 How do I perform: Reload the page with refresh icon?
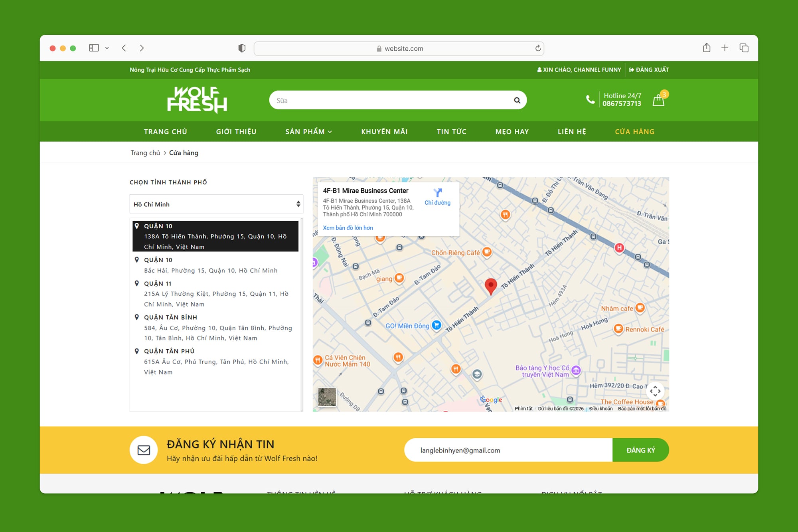pyautogui.click(x=538, y=48)
